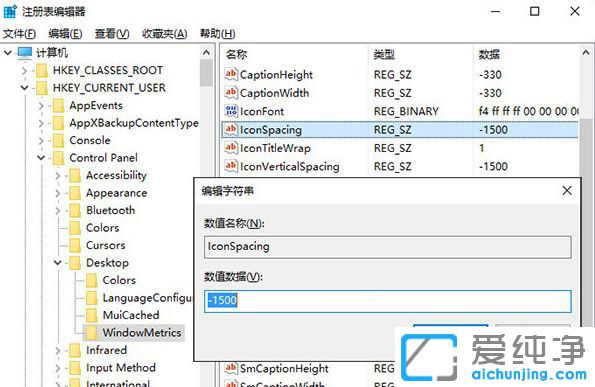
Task: Click the tree pane scrollbar thumb
Action: pos(206,73)
